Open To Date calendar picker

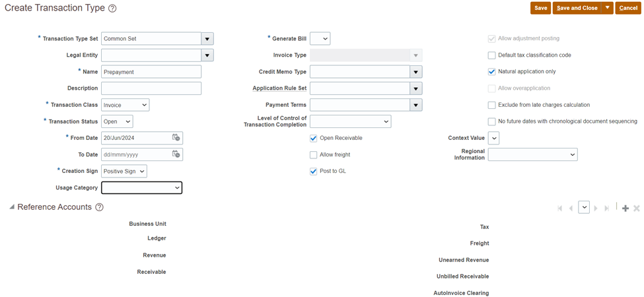176,154
